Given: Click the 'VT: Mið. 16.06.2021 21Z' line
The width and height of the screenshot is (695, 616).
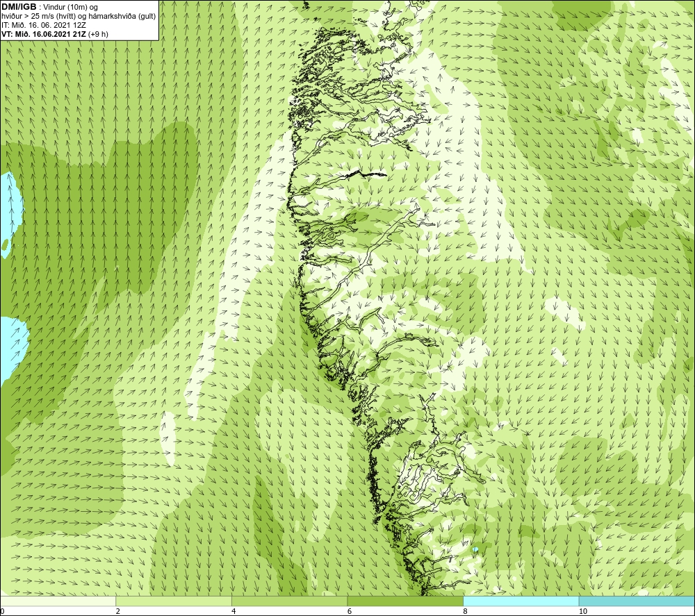Looking at the screenshot, I should (44, 34).
